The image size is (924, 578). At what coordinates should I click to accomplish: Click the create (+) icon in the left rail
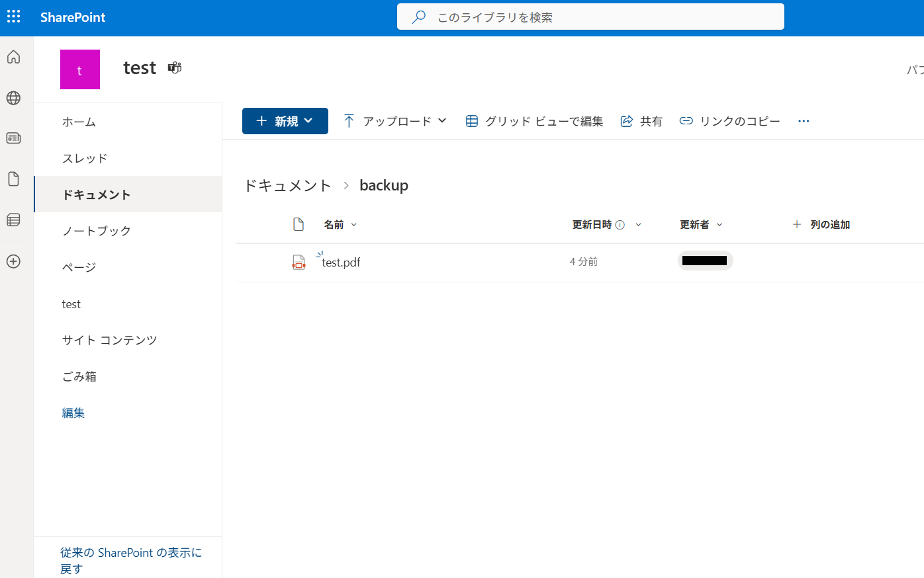[x=13, y=261]
